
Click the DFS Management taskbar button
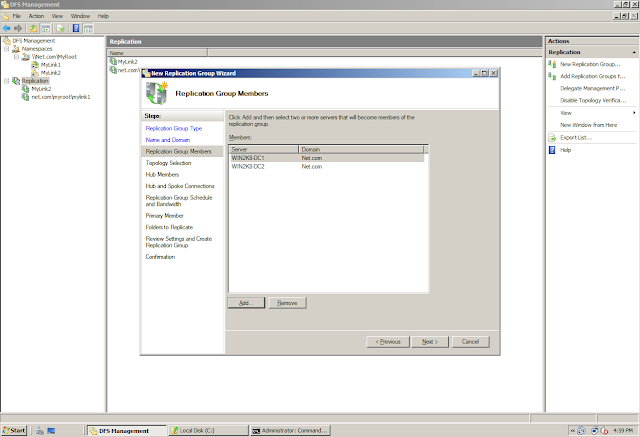[127, 430]
